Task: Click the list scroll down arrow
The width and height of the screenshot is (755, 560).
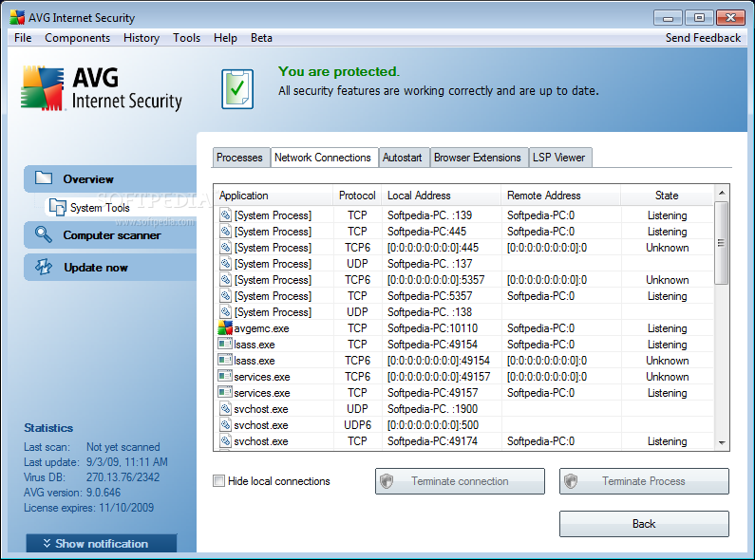Action: tap(722, 442)
